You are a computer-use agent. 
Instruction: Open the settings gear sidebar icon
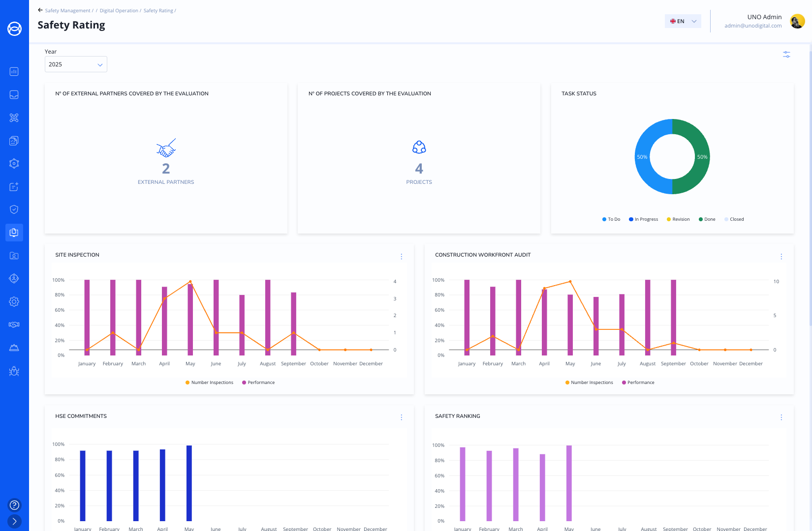point(14,301)
